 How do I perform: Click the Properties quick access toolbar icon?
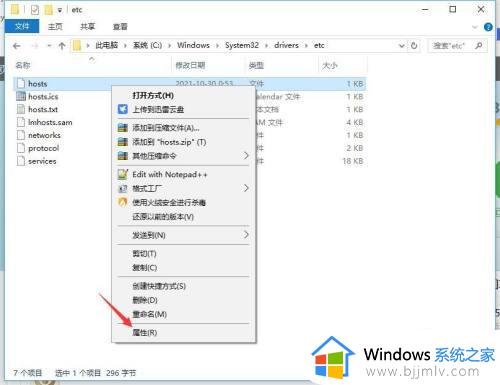point(35,10)
